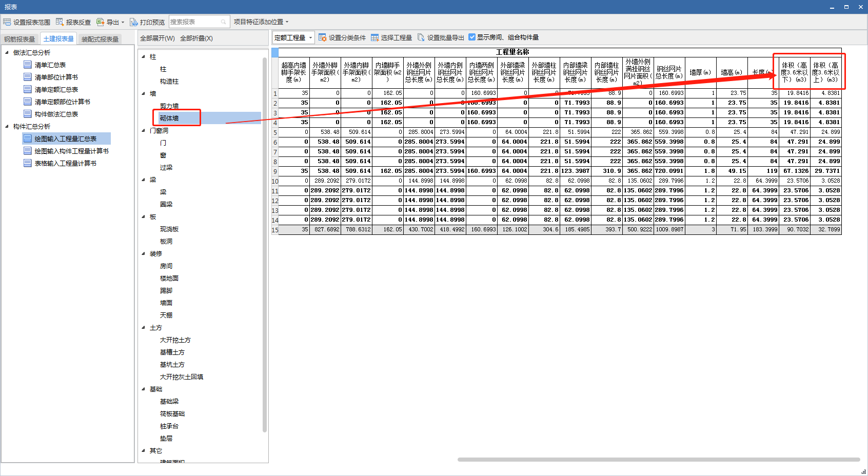Open the 项目特征添加位置 dropdown
The image size is (868, 476).
pos(261,22)
